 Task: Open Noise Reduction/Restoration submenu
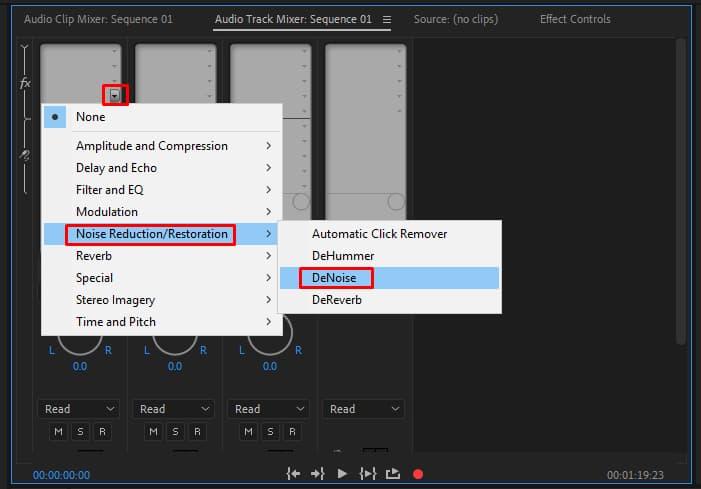[162, 234]
